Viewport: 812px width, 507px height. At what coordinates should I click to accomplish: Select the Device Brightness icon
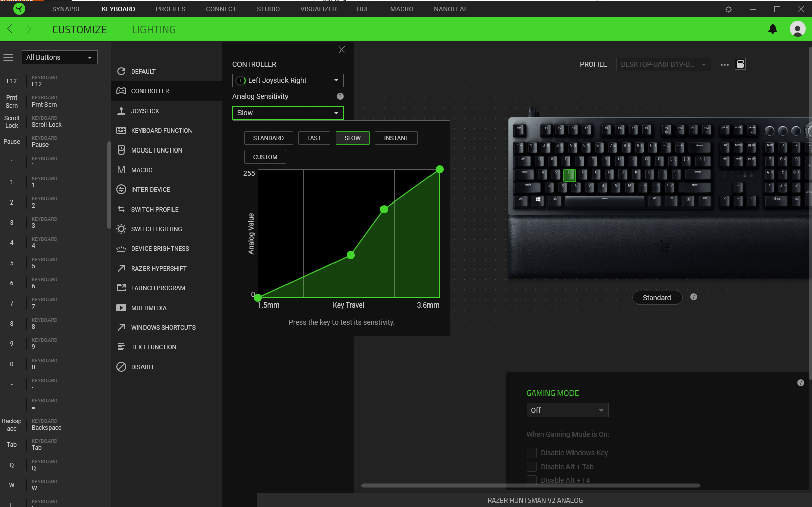[121, 248]
